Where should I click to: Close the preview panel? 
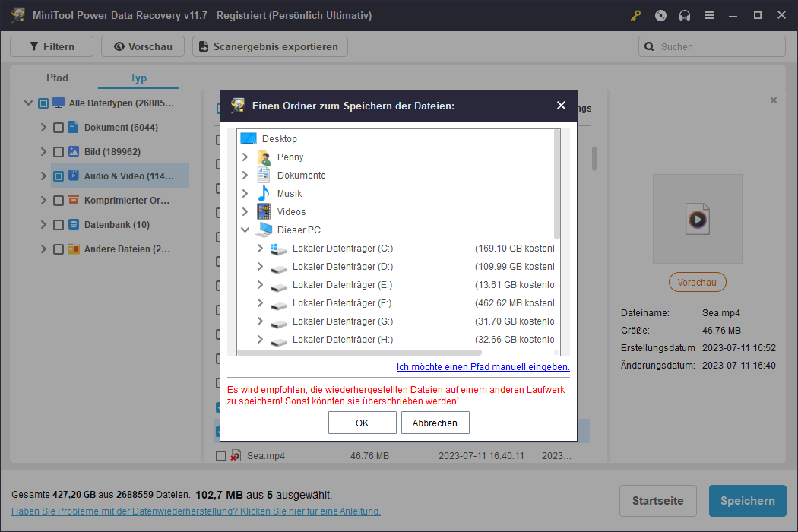[773, 100]
